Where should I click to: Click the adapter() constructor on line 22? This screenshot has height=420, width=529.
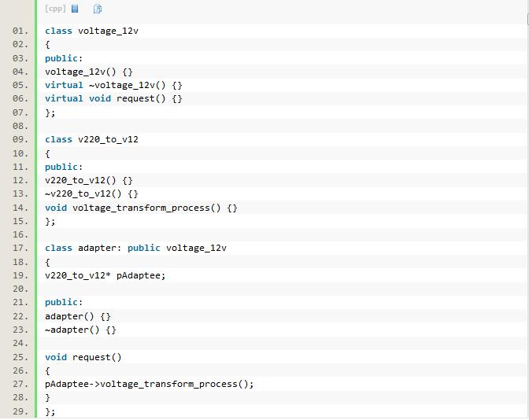pos(69,316)
